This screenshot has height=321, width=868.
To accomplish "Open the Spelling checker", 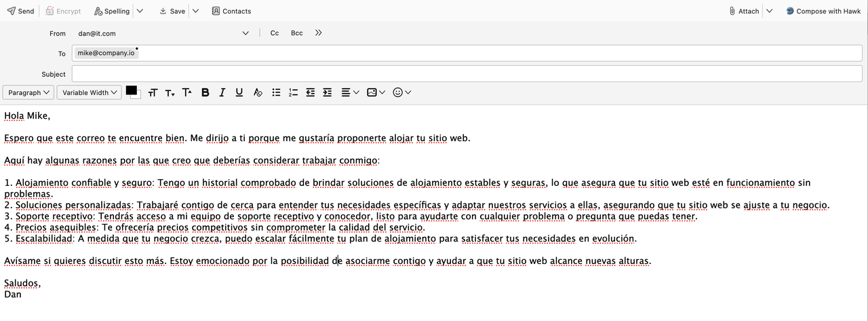I will pyautogui.click(x=112, y=11).
